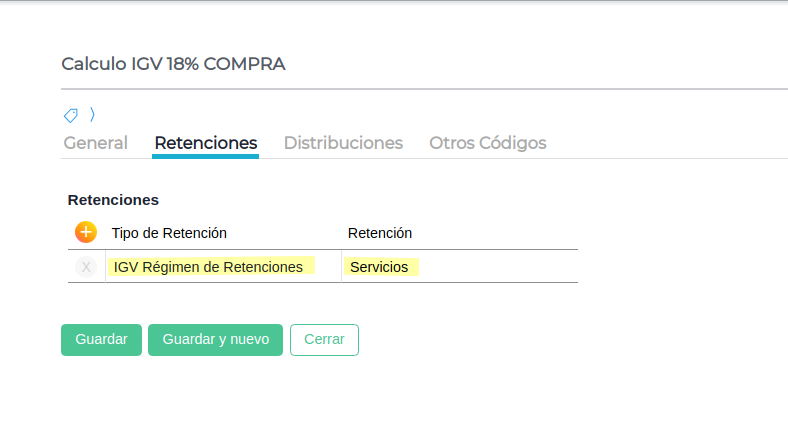Select the Retenciones tab
Viewport: 788px width, 425px height.
(206, 143)
